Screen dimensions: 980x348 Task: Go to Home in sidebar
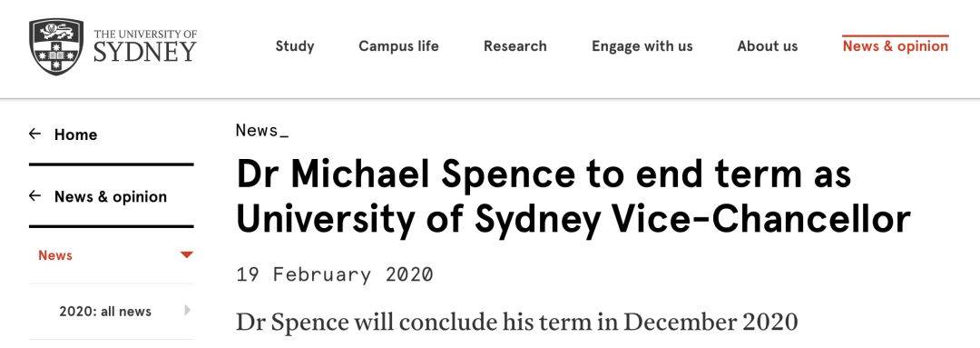point(75,134)
